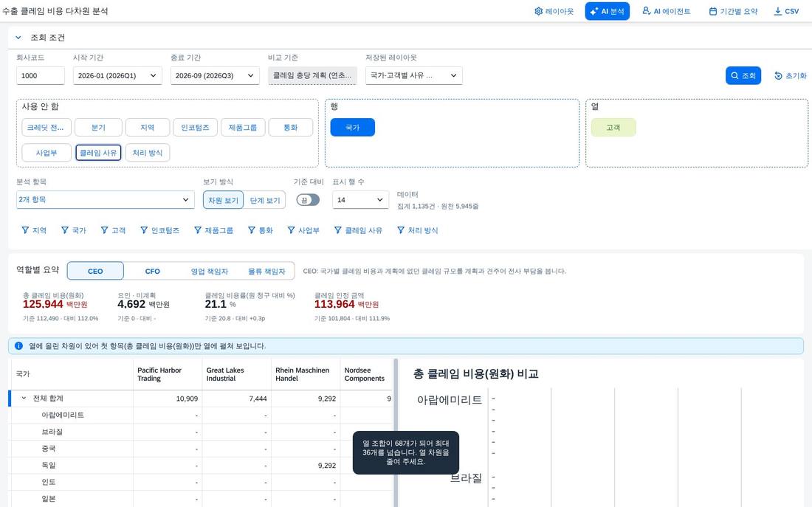Open 기간별 요약 view
The height and width of the screenshot is (507, 812).
pos(733,11)
